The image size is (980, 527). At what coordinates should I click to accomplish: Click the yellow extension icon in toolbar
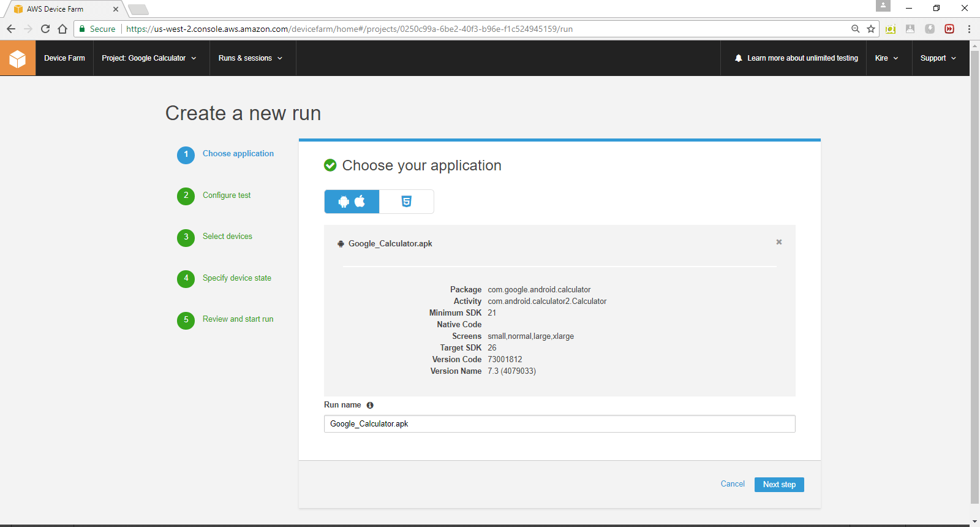[891, 29]
